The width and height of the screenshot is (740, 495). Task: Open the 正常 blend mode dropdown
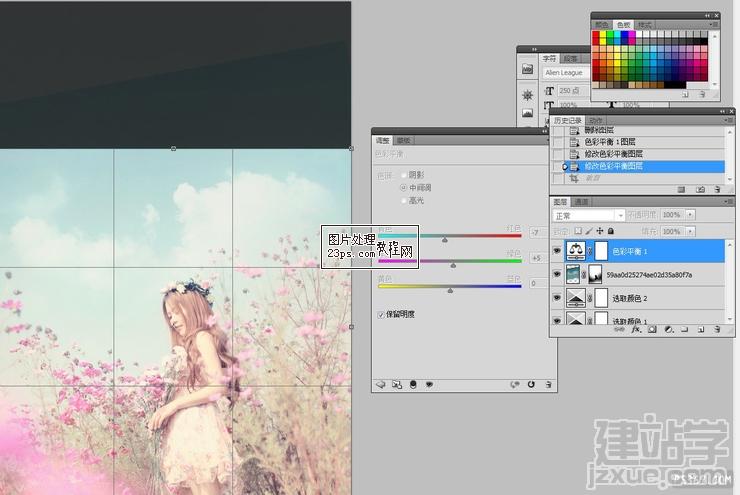(x=589, y=216)
